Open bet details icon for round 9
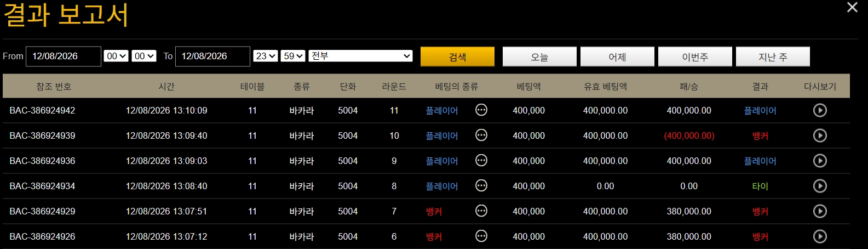Screen dimensions: 868x249 (x=481, y=160)
